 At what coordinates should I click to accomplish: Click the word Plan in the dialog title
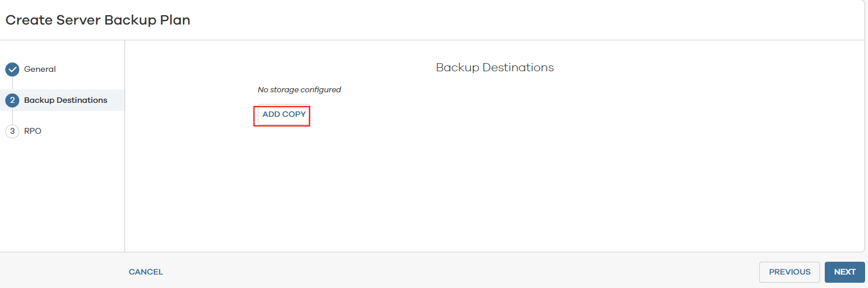tap(175, 20)
